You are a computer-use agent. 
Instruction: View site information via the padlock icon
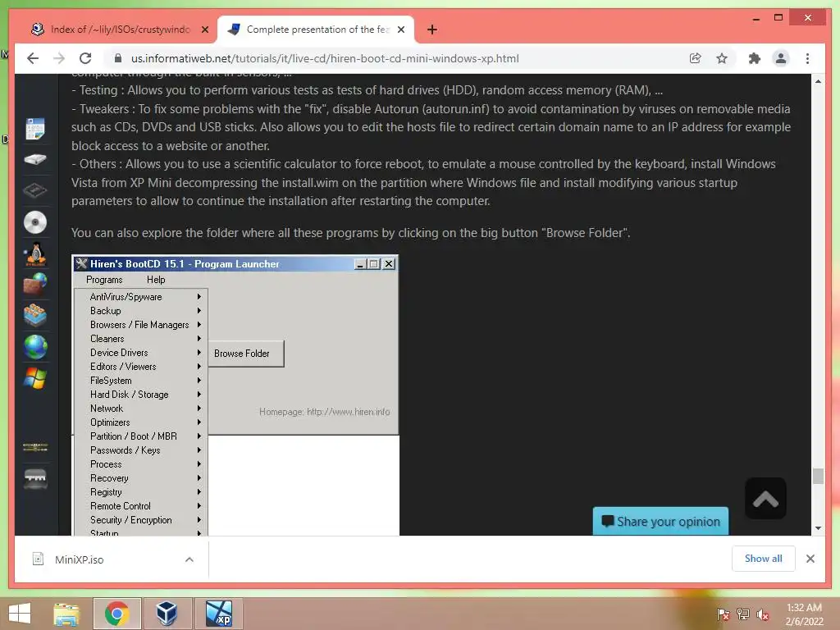pos(118,58)
